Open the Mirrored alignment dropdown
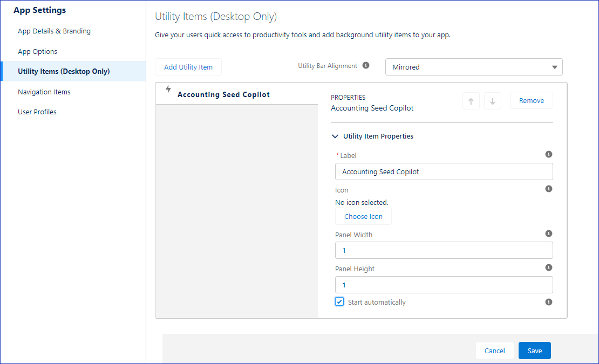 click(x=473, y=67)
